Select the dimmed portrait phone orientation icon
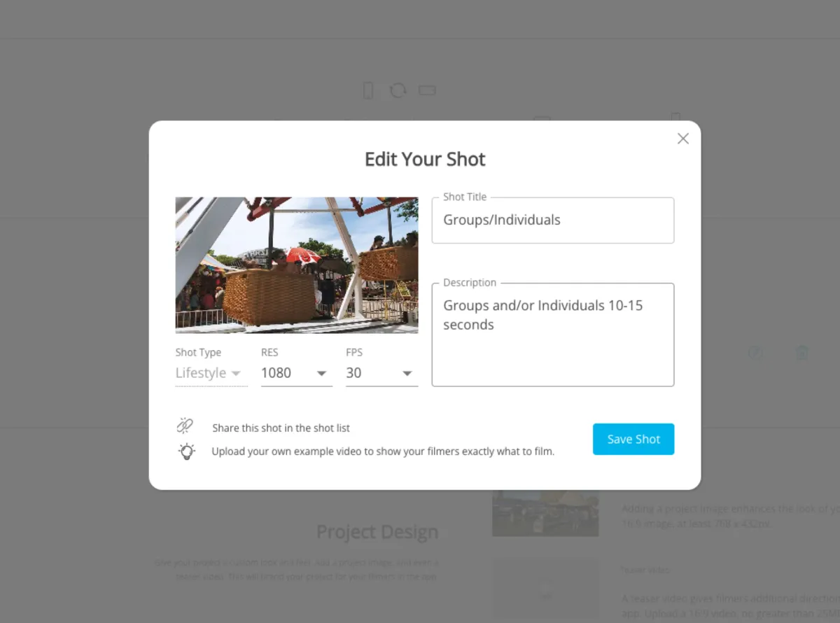 (368, 90)
